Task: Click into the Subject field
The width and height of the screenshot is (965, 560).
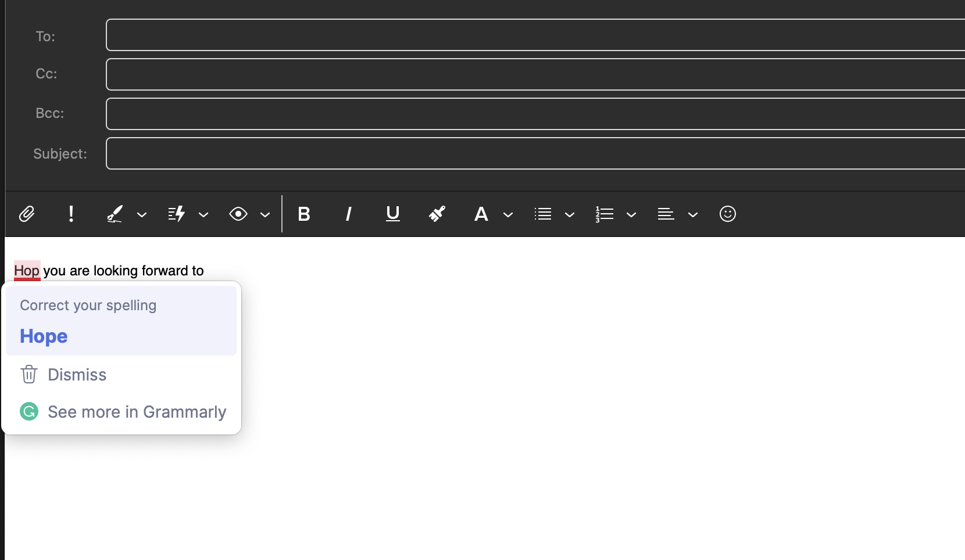Action: coord(535,153)
